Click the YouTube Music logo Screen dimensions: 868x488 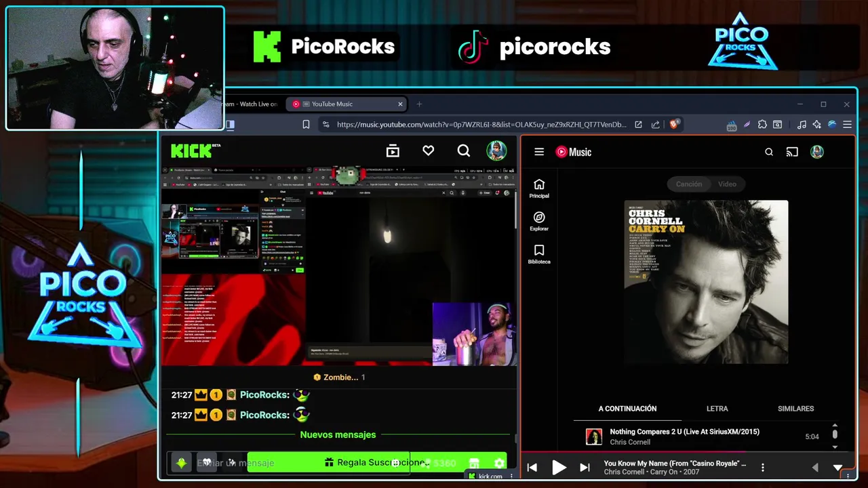coord(574,152)
